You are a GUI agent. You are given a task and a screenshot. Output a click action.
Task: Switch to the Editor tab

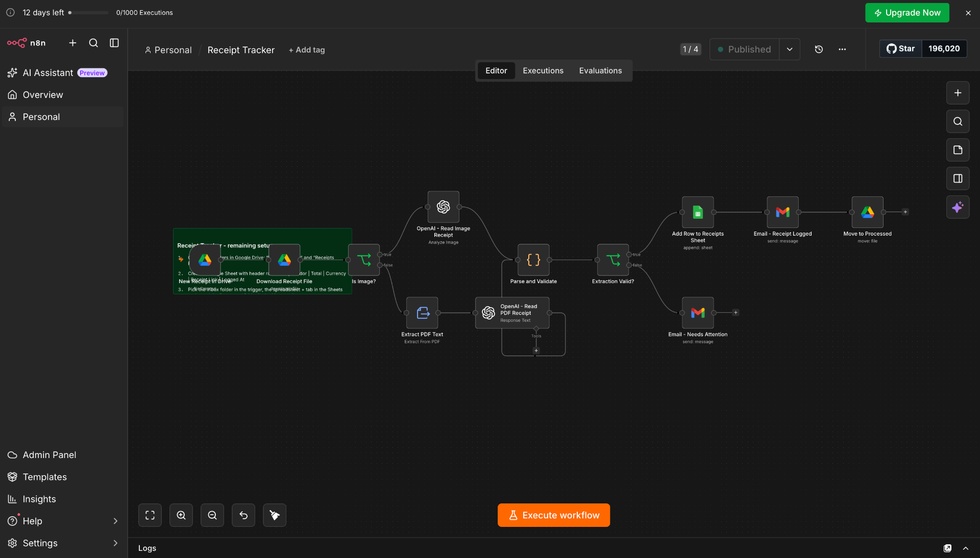[x=496, y=70]
